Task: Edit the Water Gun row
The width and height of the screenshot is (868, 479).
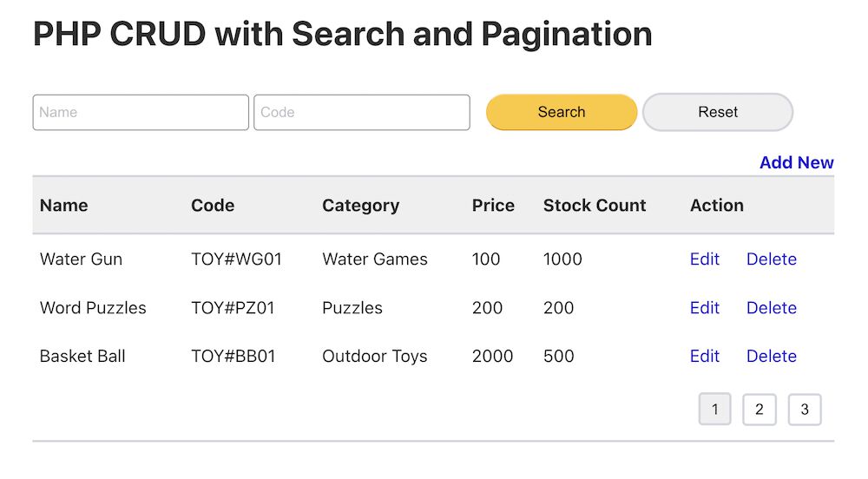Action: point(704,259)
